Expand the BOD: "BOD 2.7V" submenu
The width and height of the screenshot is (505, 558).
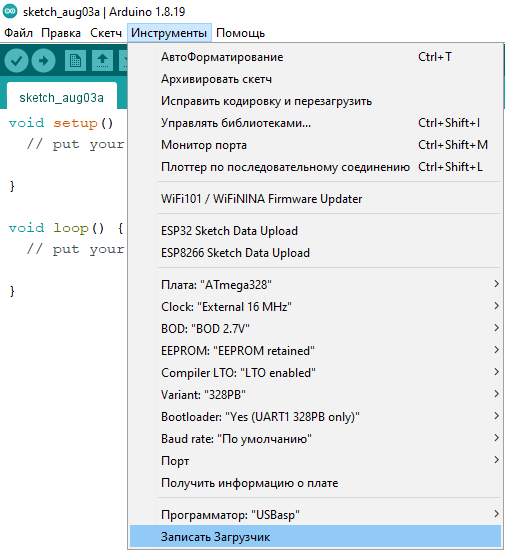pos(315,329)
